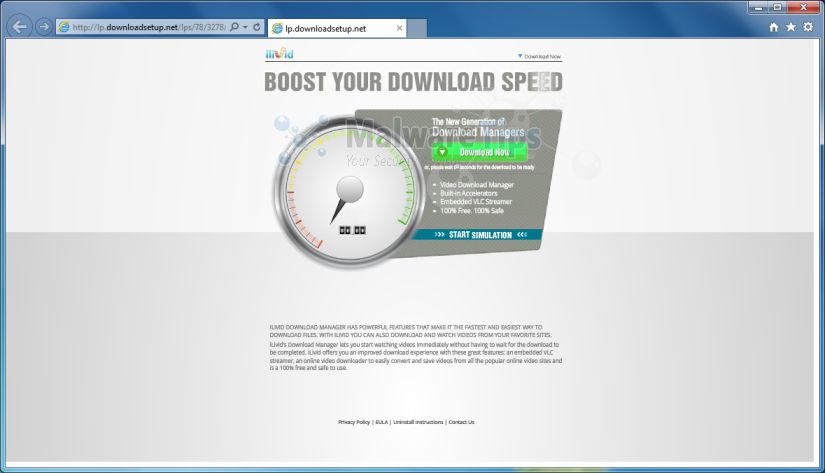The image size is (825, 473).
Task: Click the START SIMULATION banner
Action: [480, 235]
